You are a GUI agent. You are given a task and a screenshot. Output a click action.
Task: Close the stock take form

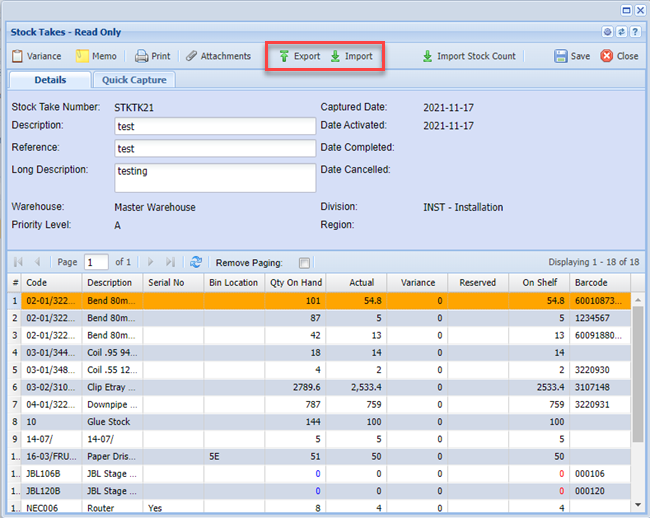coord(619,56)
